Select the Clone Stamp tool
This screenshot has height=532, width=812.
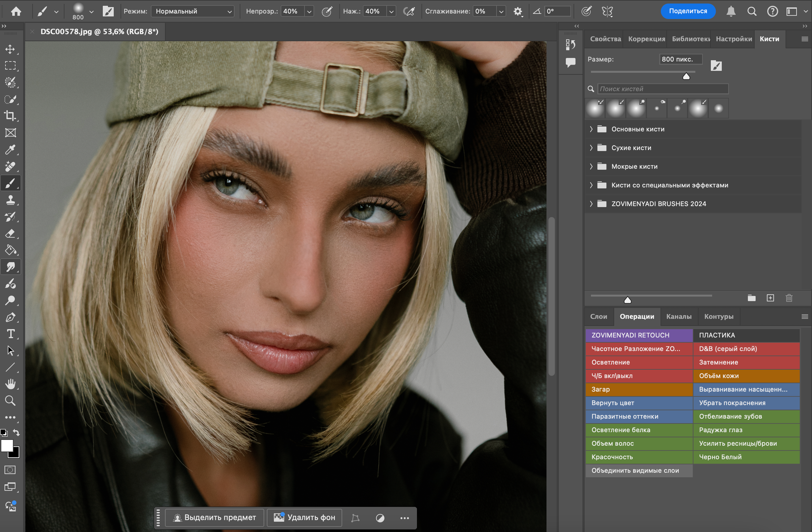10,200
